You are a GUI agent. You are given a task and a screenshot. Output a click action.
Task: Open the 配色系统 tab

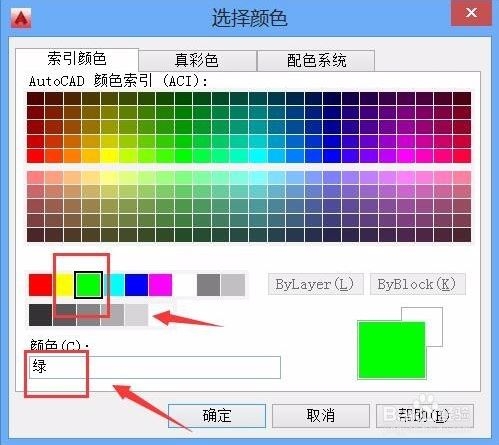point(316,61)
